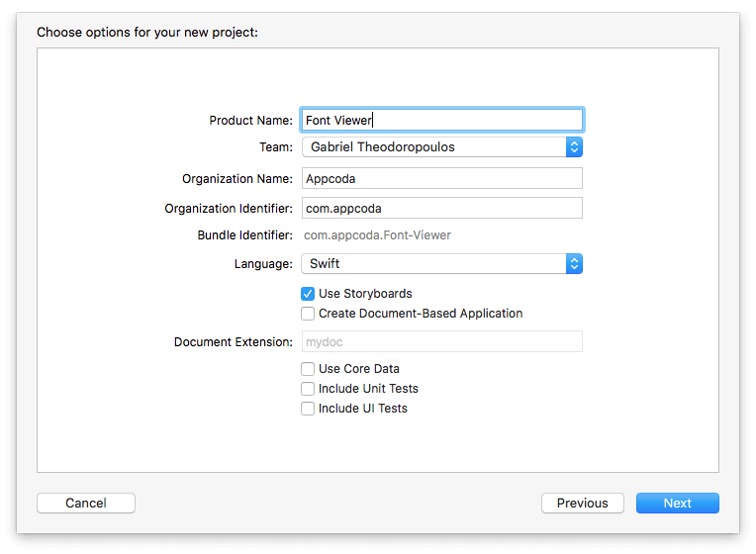Click the Language dropdown arrow icon

pyautogui.click(x=574, y=264)
